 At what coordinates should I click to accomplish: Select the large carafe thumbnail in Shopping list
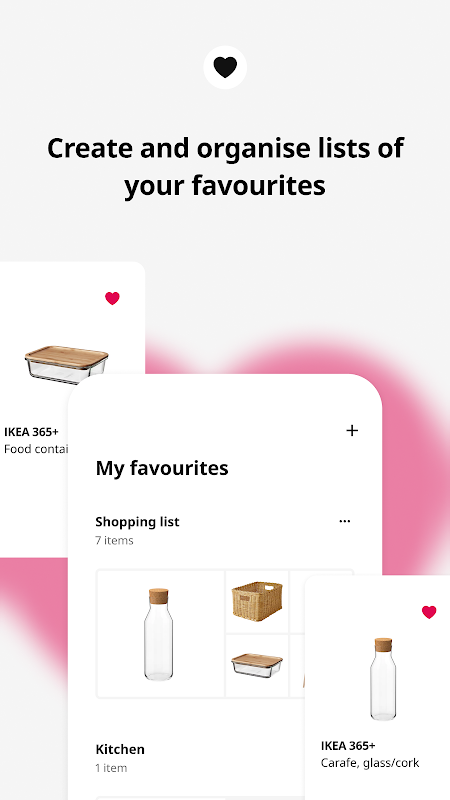click(x=160, y=634)
